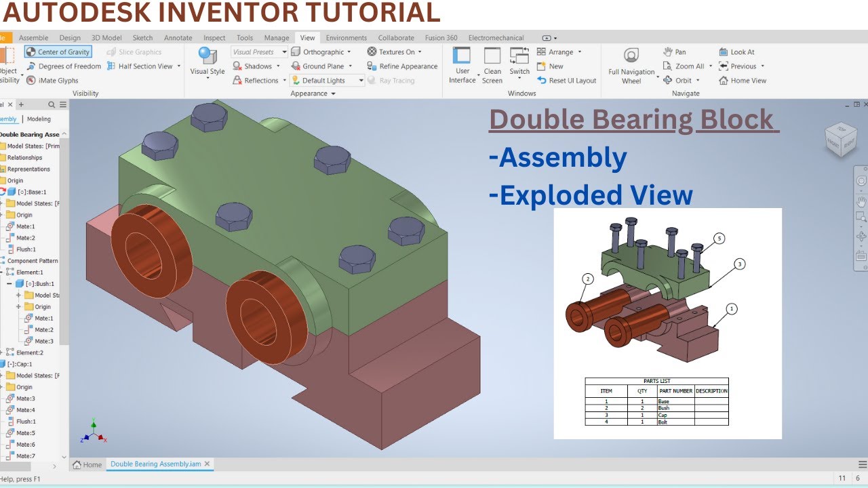Toggle iMate Glyphs visibility
868x488 pixels.
tap(52, 81)
